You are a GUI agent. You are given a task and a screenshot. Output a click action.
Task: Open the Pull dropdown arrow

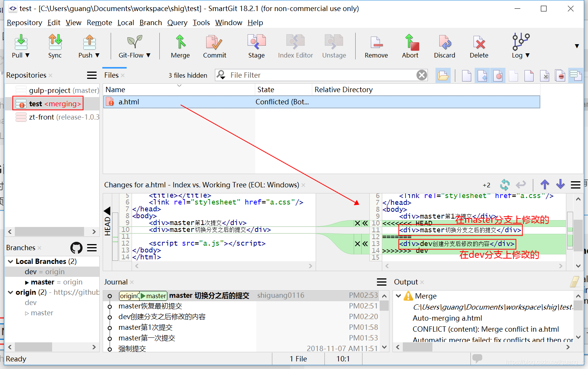tap(27, 55)
